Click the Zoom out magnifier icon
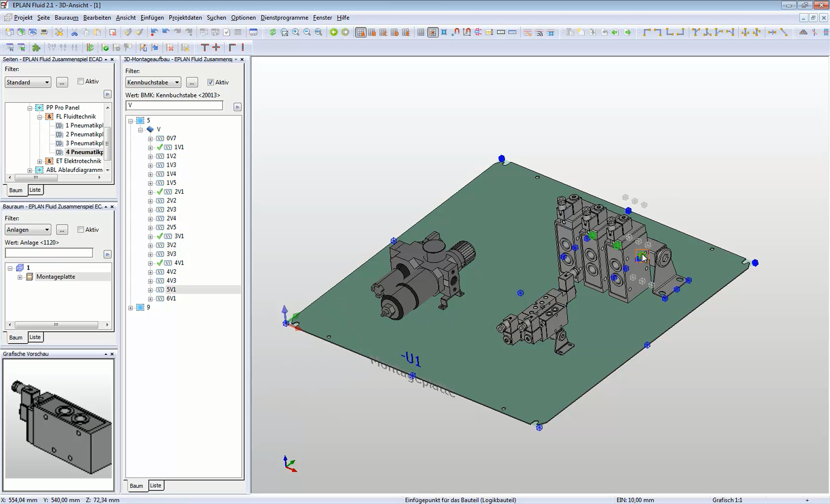830x504 pixels. click(307, 32)
